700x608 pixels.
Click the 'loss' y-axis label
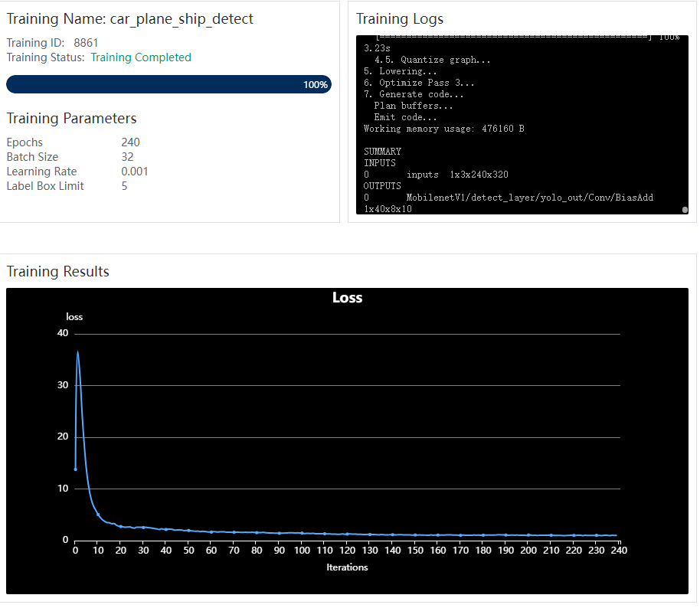pyautogui.click(x=74, y=317)
